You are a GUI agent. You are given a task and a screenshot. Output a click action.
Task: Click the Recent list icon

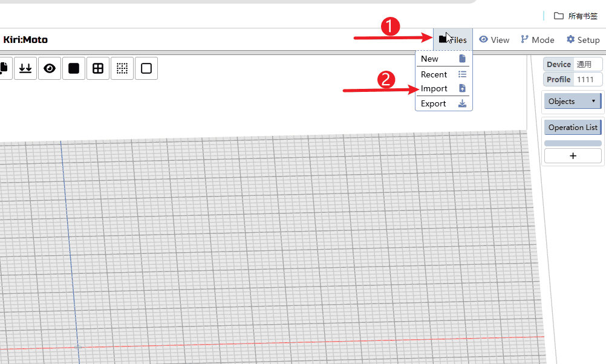[462, 74]
